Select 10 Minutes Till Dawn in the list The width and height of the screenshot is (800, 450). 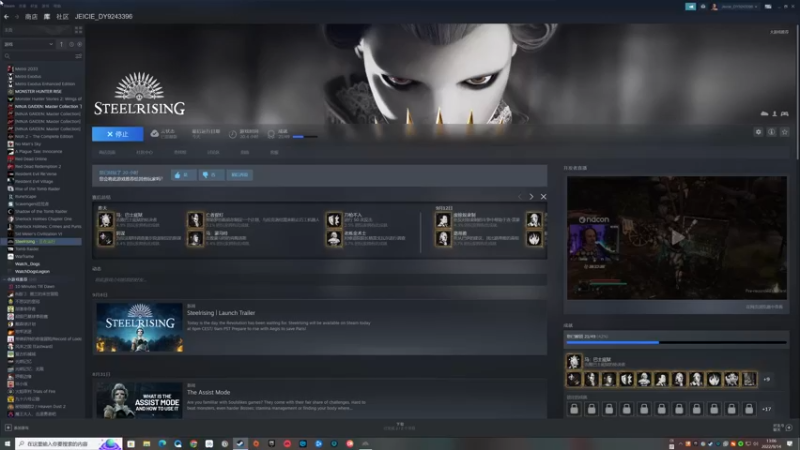35,286
